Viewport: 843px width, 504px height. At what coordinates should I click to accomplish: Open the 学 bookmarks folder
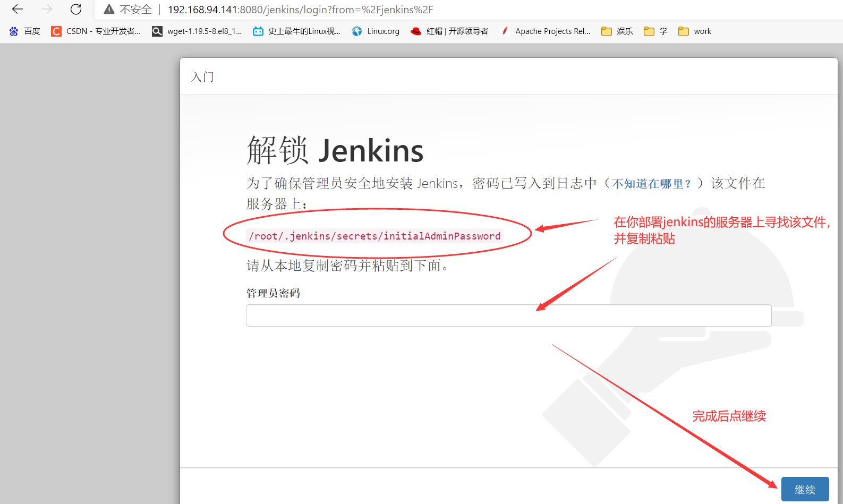pos(655,31)
